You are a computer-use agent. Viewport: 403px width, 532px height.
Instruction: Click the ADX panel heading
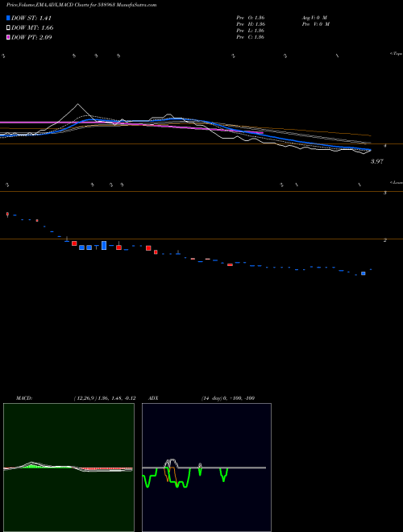tap(153, 398)
